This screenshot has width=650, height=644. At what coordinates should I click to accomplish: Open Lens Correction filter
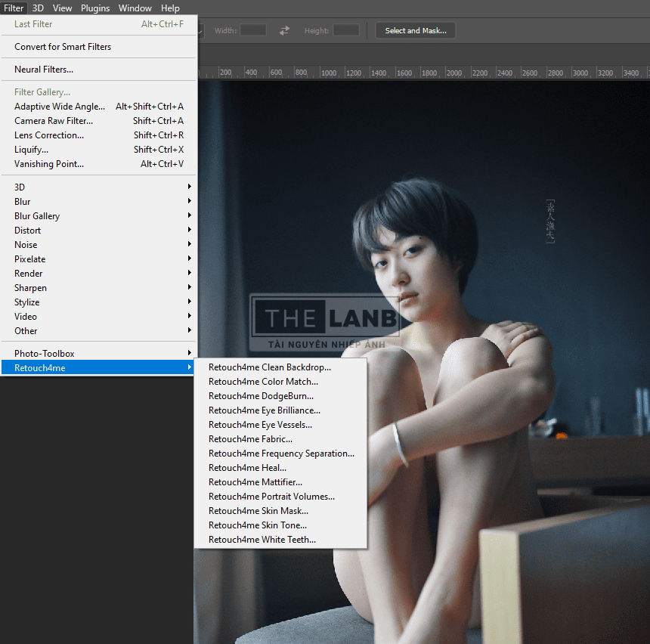(99, 135)
